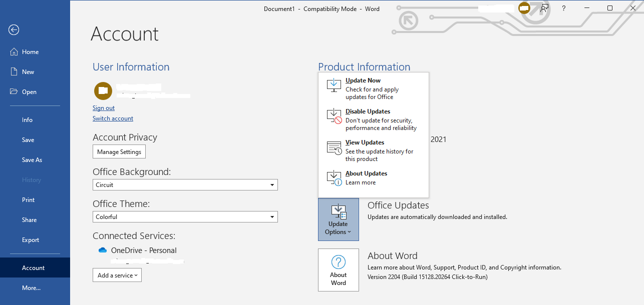The width and height of the screenshot is (644, 305).
Task: Click the "Product Information" heading
Action: tap(364, 67)
